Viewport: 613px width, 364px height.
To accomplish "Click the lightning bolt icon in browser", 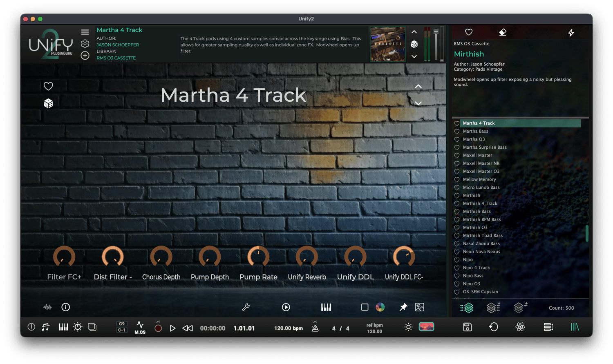I will click(x=571, y=32).
